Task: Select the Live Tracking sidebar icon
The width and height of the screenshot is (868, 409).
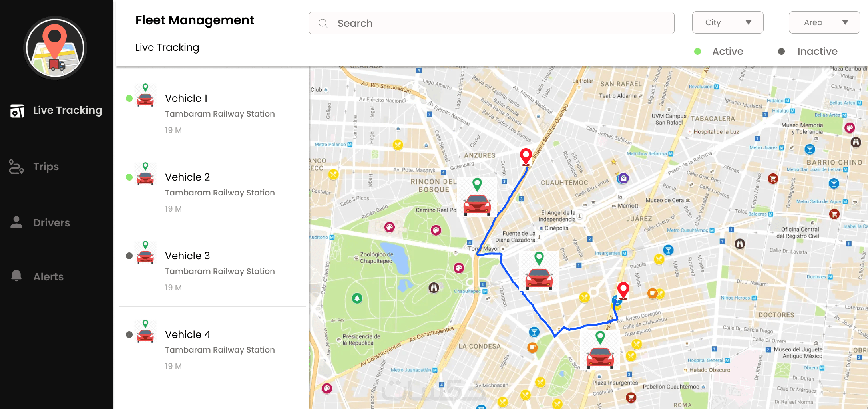Action: tap(17, 111)
